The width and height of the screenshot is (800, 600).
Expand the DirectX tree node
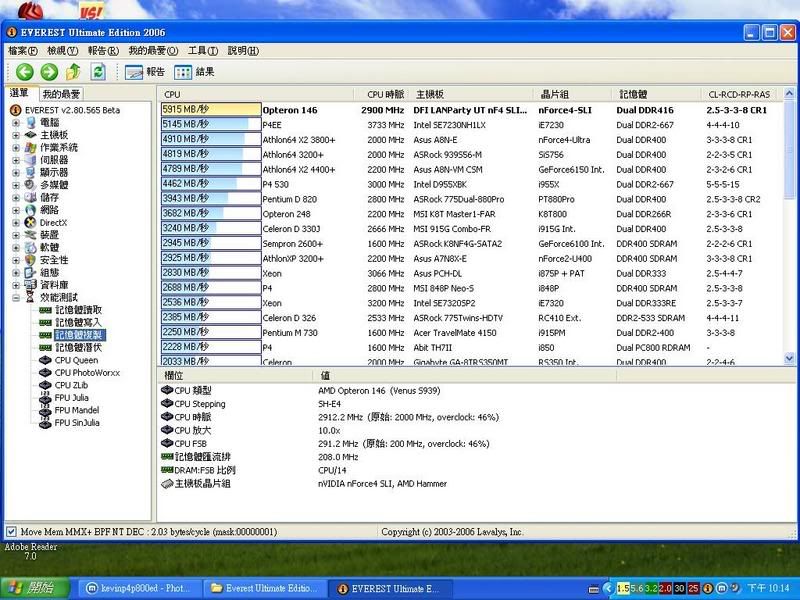click(16, 222)
